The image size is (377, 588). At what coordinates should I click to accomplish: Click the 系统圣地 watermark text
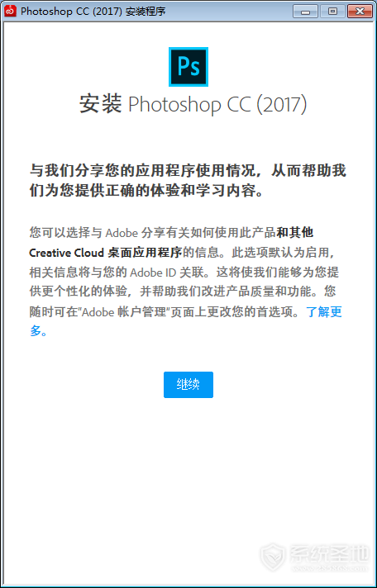pos(328,552)
